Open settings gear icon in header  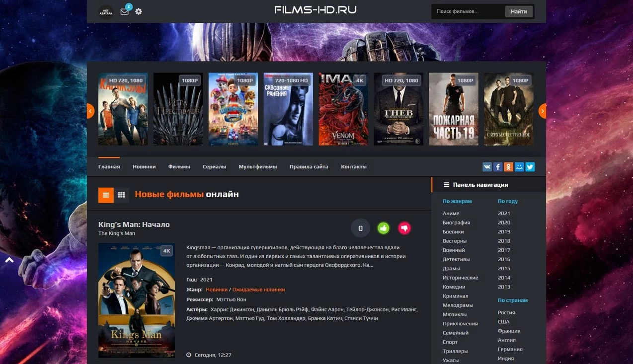(139, 11)
